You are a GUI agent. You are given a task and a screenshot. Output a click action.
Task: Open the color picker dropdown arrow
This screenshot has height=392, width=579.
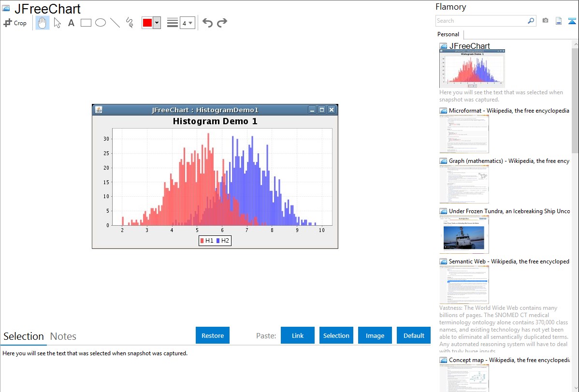point(157,23)
